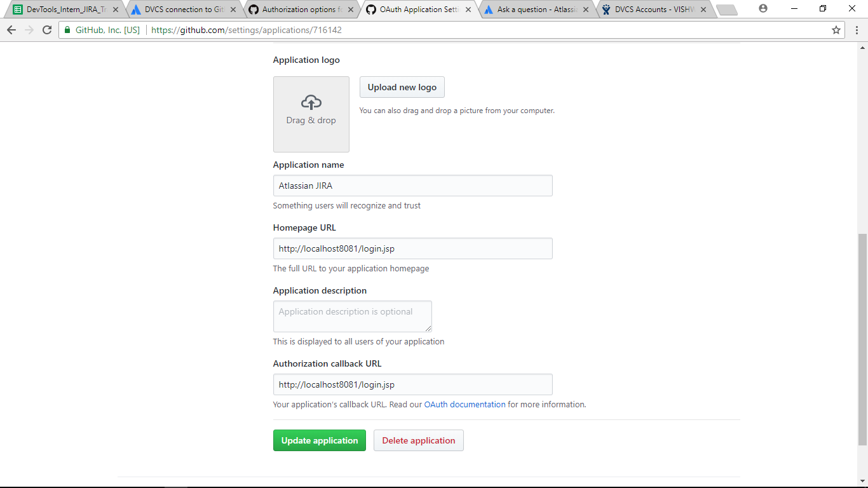868x488 pixels.
Task: Open a new browser tab
Action: coord(726,10)
